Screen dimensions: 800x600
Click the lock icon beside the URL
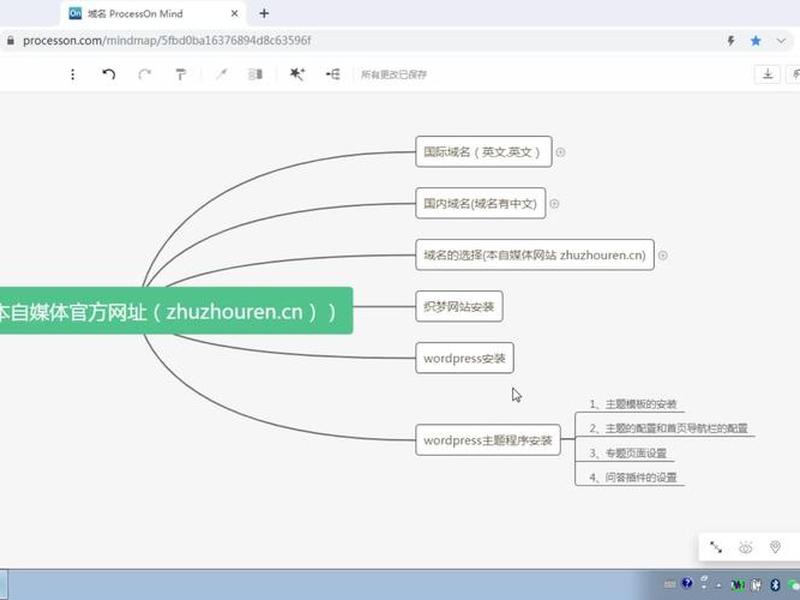point(10,41)
